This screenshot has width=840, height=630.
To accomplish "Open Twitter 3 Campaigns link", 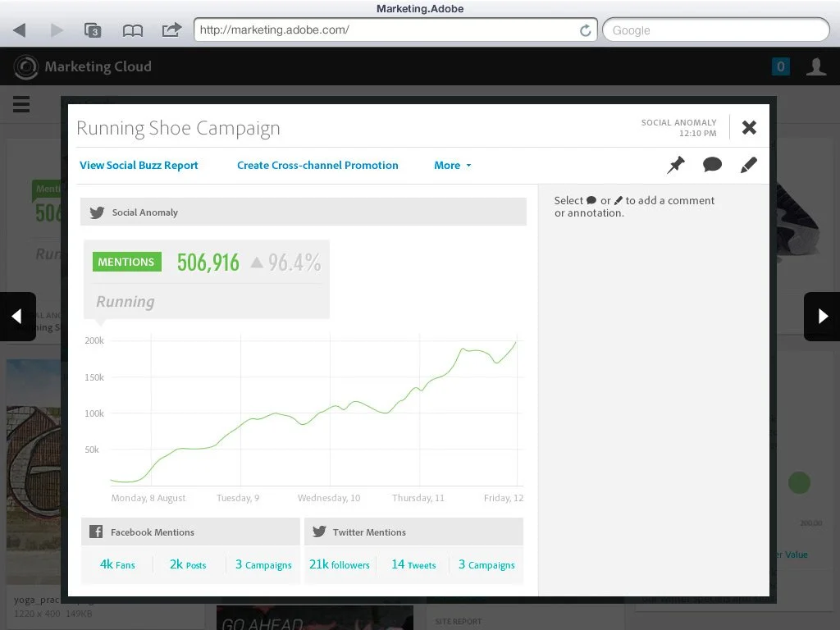I will [486, 564].
